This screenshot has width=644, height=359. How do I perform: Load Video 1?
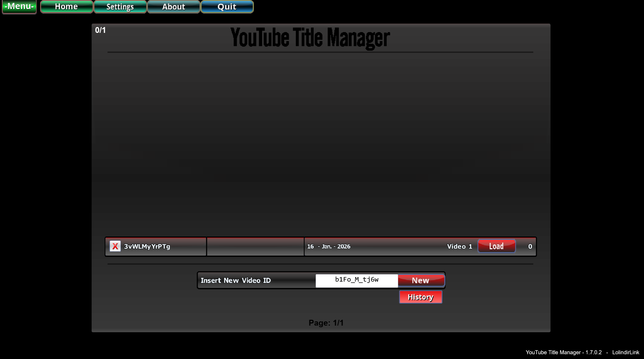(x=496, y=246)
